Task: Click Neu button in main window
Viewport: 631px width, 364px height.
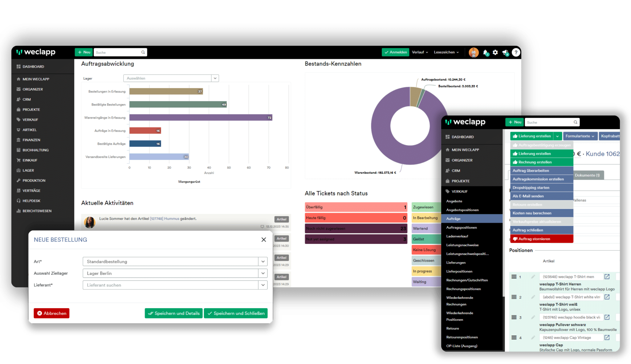Action: click(84, 52)
